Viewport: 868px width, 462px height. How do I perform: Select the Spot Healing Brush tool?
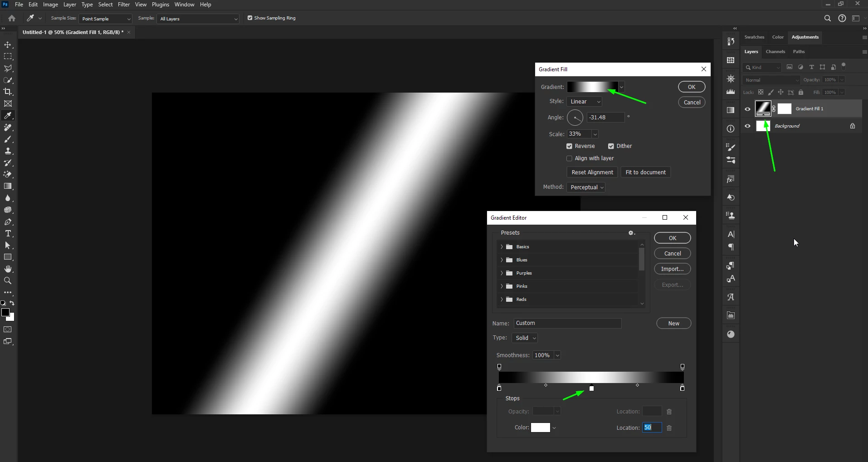pos(8,128)
